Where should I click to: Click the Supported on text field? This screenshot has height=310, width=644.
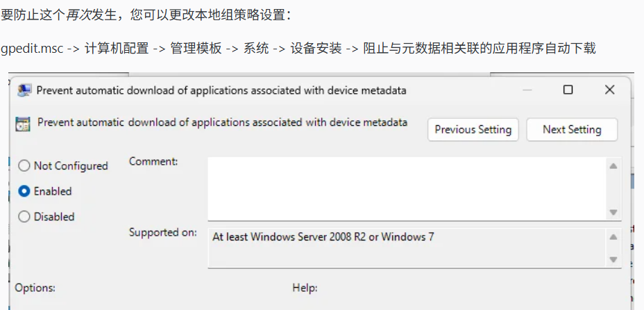coord(407,248)
